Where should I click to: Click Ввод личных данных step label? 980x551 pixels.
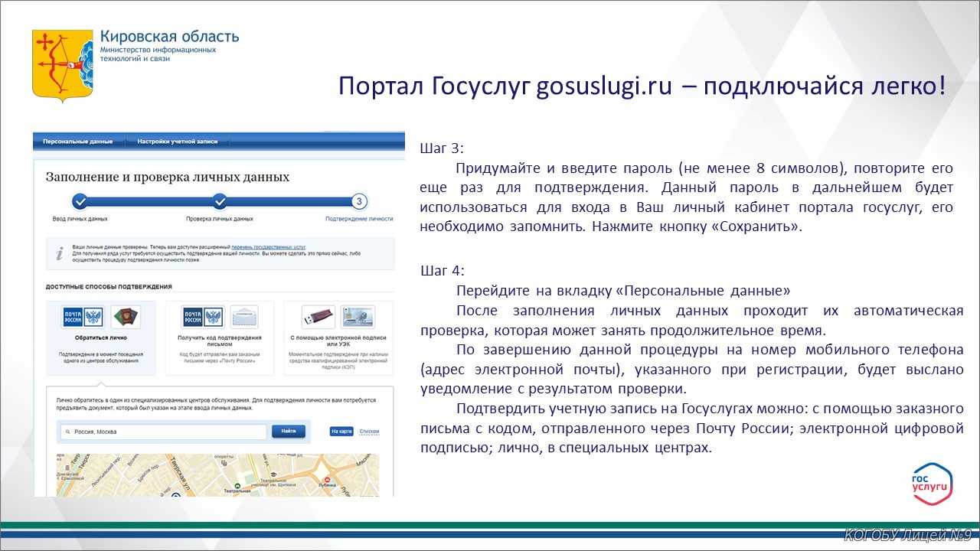click(x=80, y=219)
